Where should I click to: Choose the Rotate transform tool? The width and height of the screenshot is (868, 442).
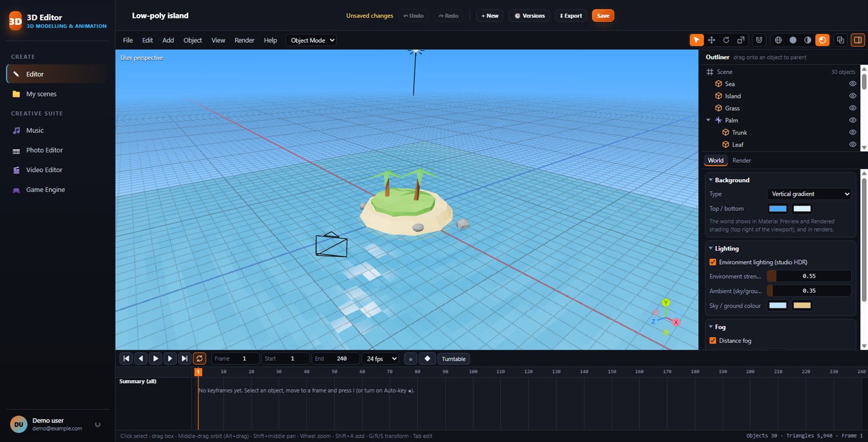tap(726, 40)
